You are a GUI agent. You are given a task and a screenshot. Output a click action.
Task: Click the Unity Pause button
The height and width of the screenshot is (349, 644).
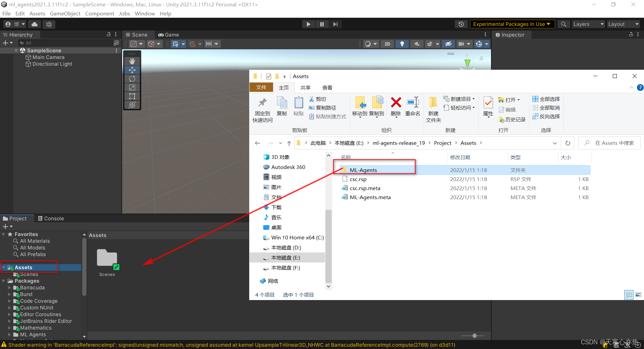point(322,24)
